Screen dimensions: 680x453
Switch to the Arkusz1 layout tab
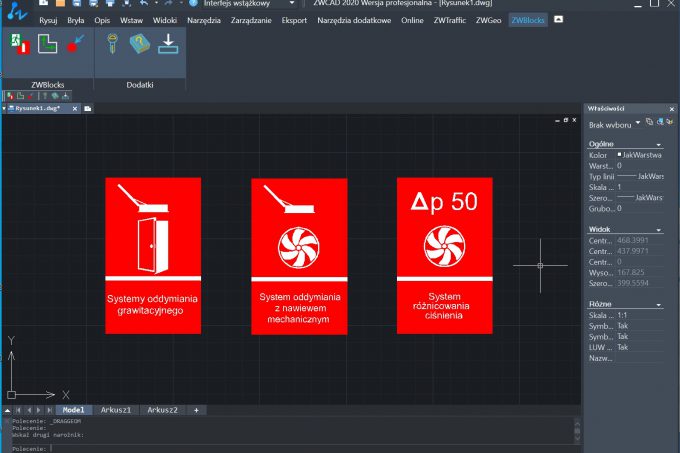coord(115,410)
